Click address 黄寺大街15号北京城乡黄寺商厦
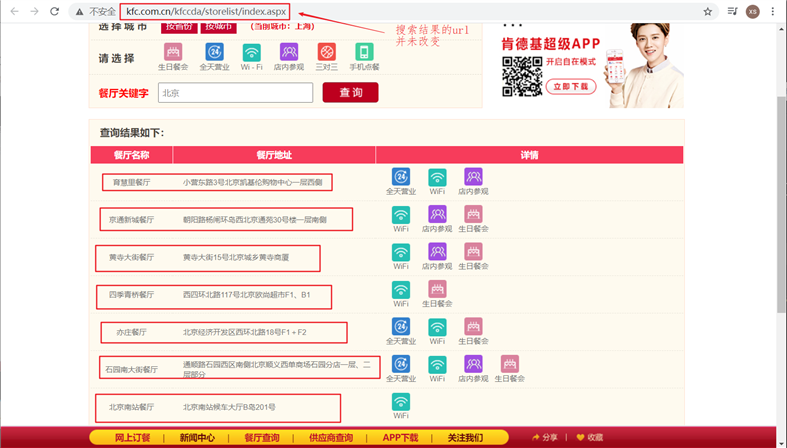The image size is (787, 448). (236, 257)
